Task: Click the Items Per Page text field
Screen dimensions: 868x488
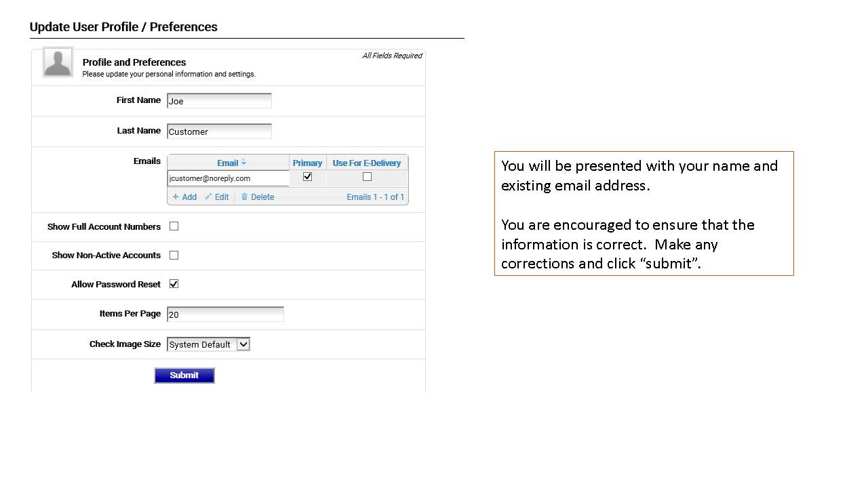Action: point(225,314)
